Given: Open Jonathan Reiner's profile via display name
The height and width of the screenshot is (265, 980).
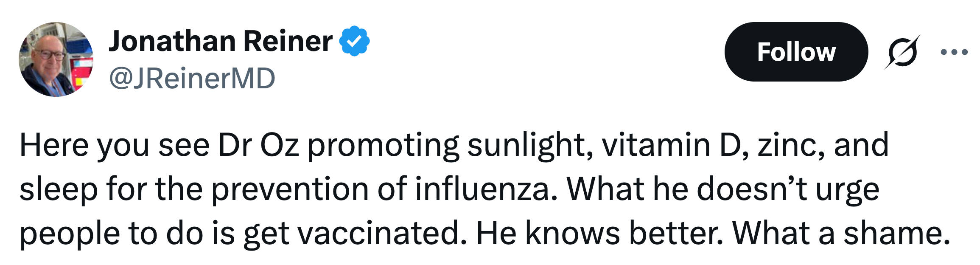Looking at the screenshot, I should tap(221, 41).
